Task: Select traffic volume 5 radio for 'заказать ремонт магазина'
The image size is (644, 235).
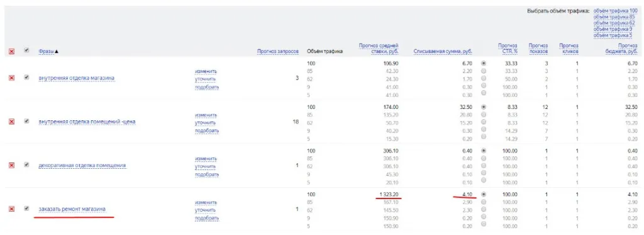Action: [x=484, y=224]
